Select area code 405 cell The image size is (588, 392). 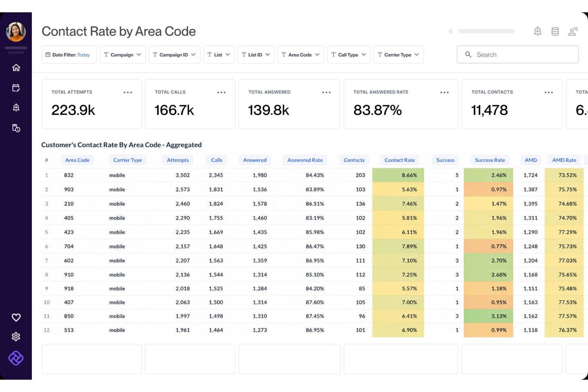(x=69, y=218)
